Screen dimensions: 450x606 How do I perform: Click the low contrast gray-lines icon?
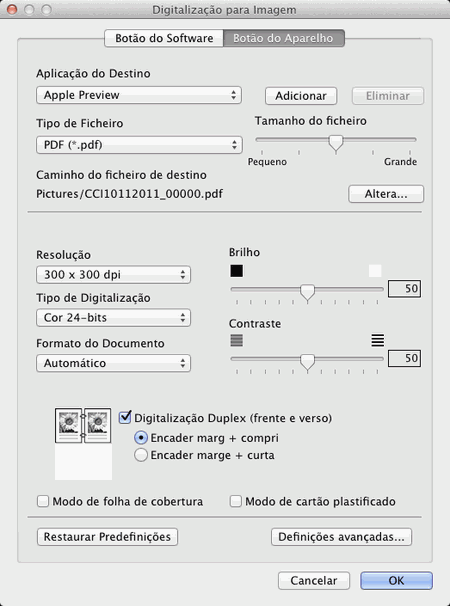pos(237,340)
